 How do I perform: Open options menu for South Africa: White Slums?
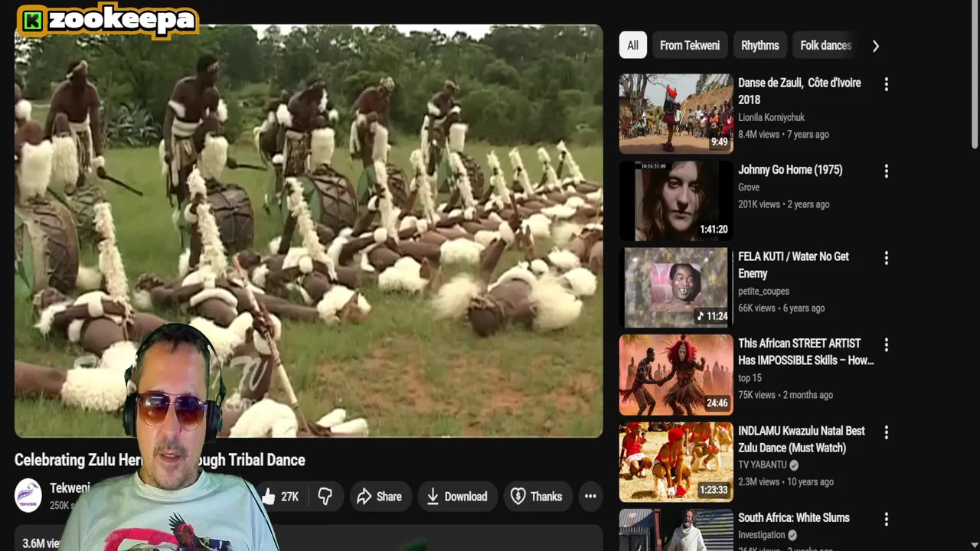click(886, 520)
